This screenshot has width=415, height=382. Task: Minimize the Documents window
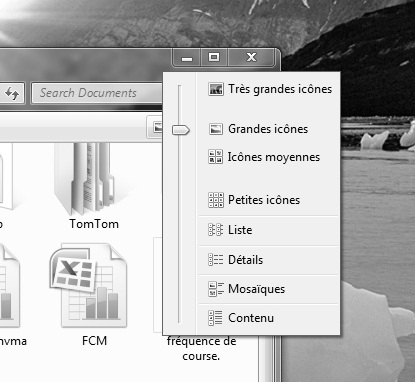coord(187,57)
